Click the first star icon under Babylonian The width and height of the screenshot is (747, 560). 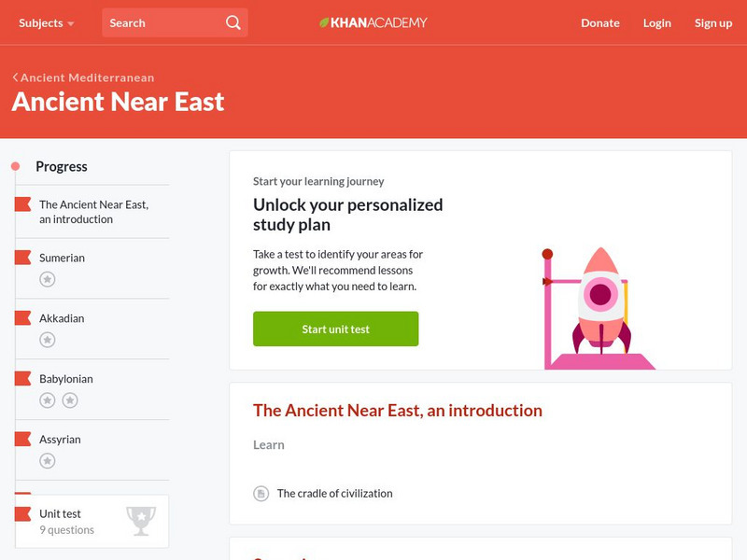[47, 399]
